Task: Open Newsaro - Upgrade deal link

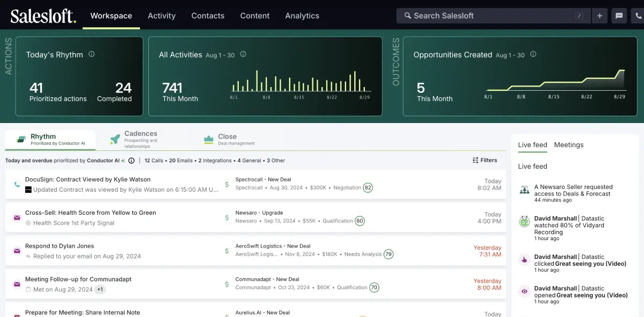Action: coord(259,213)
